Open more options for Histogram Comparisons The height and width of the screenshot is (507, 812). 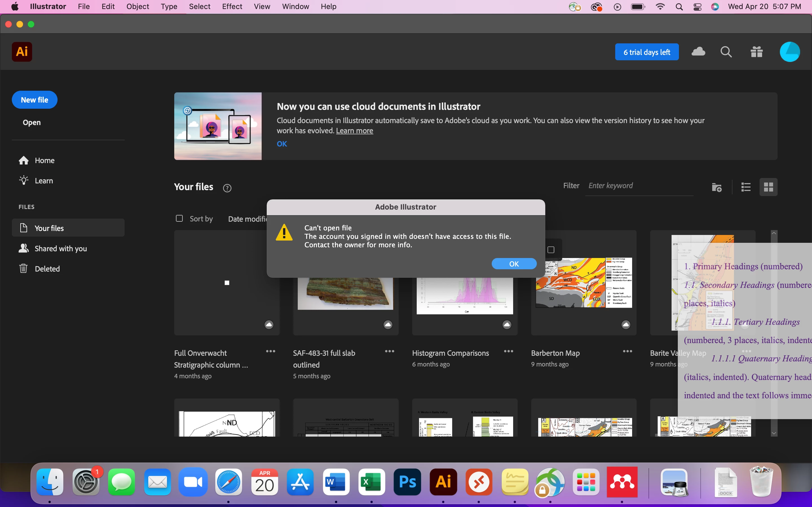508,351
